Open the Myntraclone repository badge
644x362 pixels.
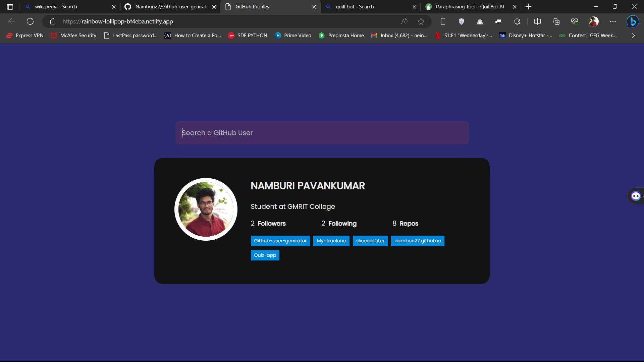331,241
